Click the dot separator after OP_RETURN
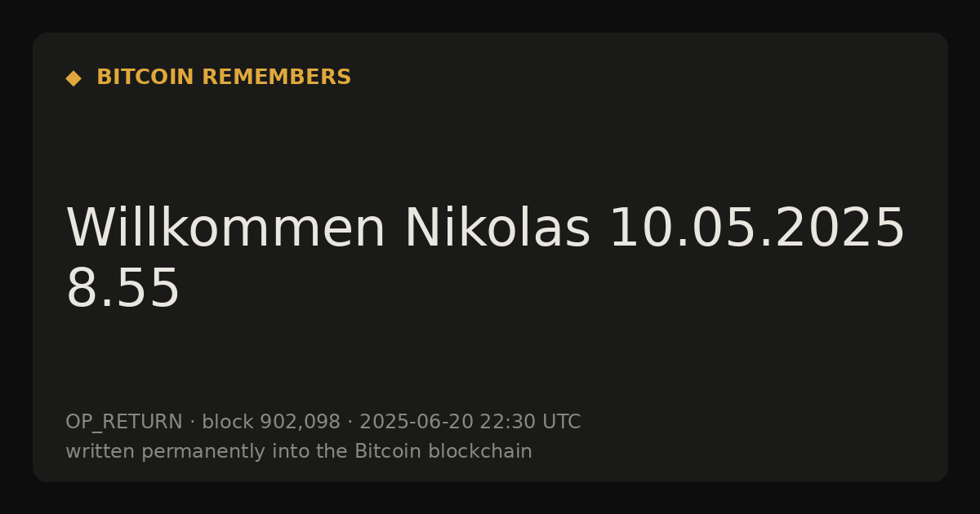This screenshot has height=514, width=980. [193, 423]
